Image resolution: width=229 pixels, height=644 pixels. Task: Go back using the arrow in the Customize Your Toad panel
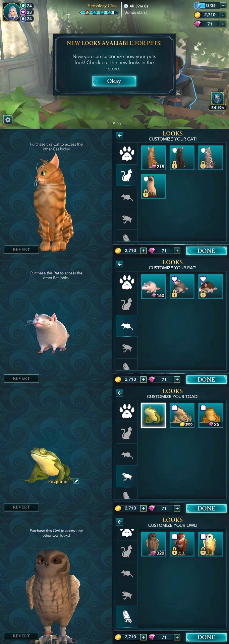click(119, 393)
